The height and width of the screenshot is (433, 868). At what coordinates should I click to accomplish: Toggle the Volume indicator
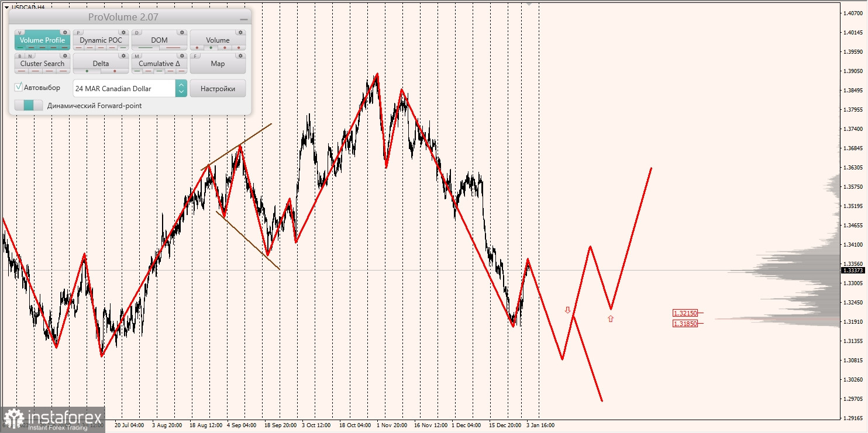[x=218, y=40]
